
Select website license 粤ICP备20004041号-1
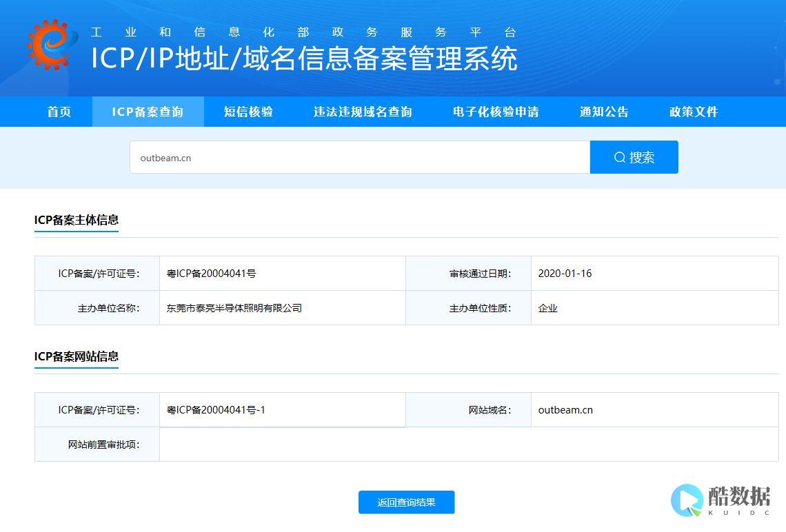pyautogui.click(x=216, y=410)
